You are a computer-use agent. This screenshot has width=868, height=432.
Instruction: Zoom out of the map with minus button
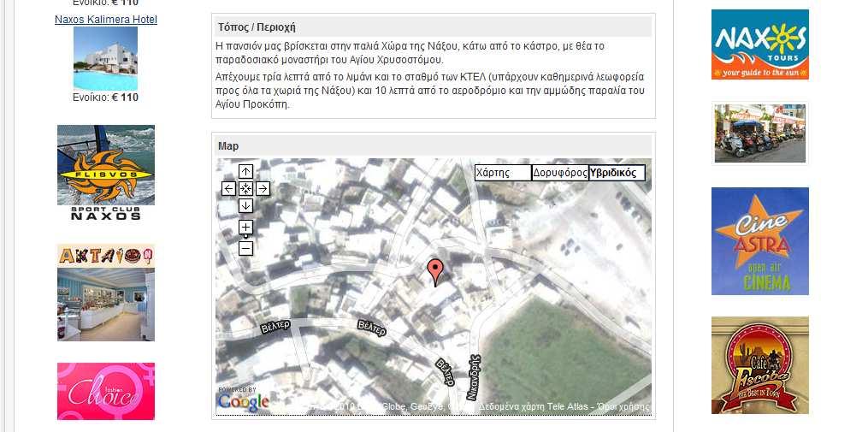tap(245, 249)
